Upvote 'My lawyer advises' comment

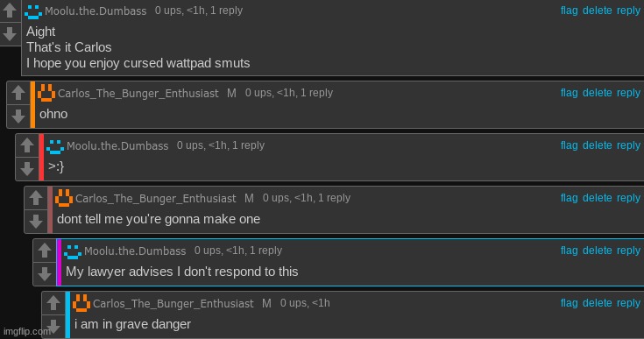tap(45, 251)
